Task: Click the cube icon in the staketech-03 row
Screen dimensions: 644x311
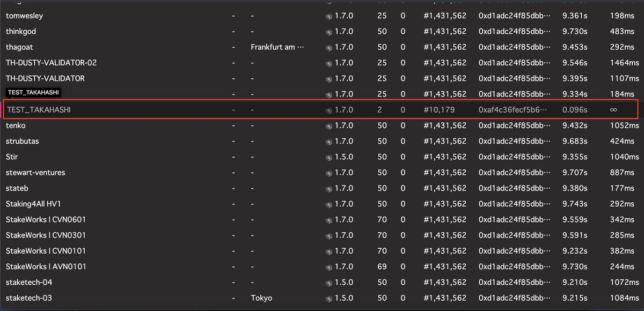Action: [x=329, y=298]
